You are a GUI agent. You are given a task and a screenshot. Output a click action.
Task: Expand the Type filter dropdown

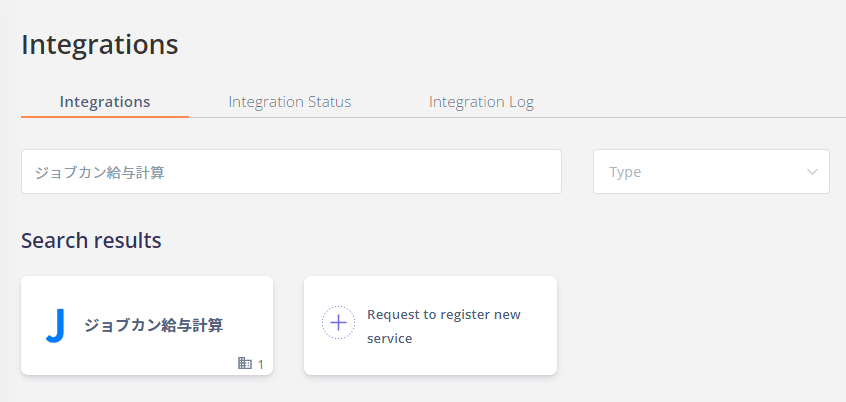click(x=711, y=172)
